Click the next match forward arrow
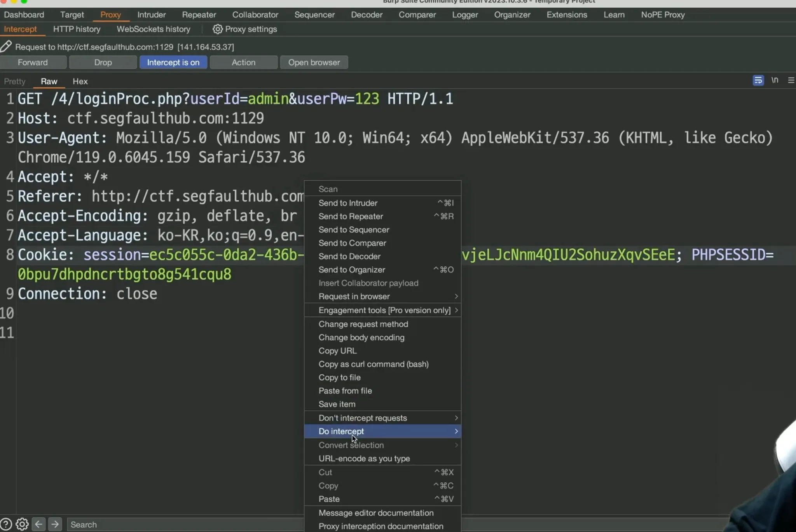 pos(55,524)
